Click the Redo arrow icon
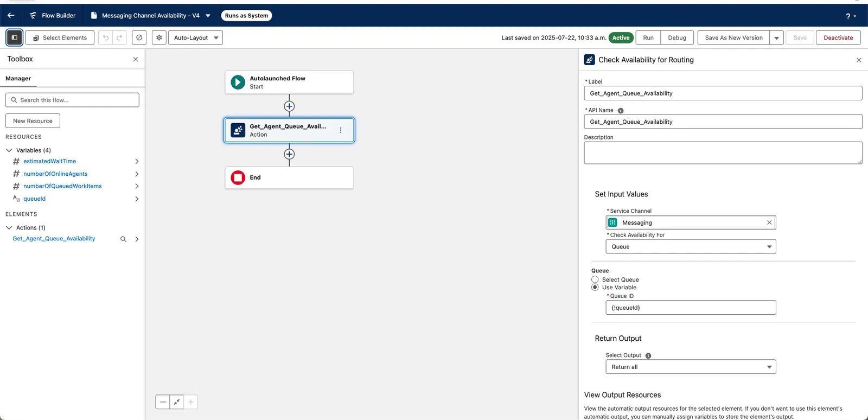This screenshot has height=420, width=868. tap(119, 37)
